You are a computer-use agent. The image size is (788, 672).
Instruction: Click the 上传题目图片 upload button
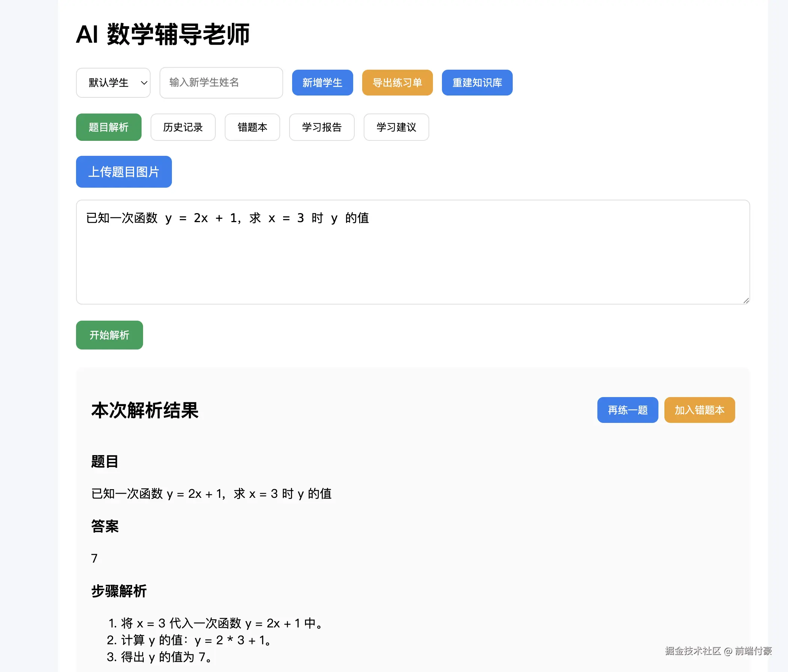124,172
